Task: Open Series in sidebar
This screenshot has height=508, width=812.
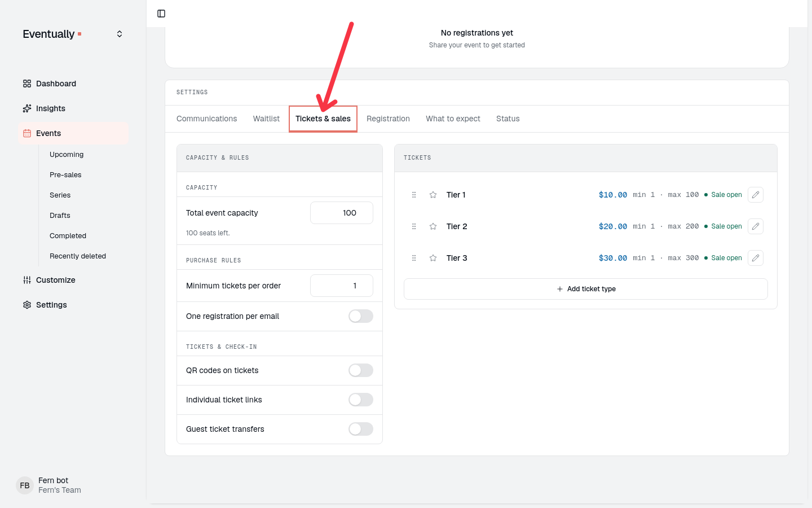Action: coord(60,195)
